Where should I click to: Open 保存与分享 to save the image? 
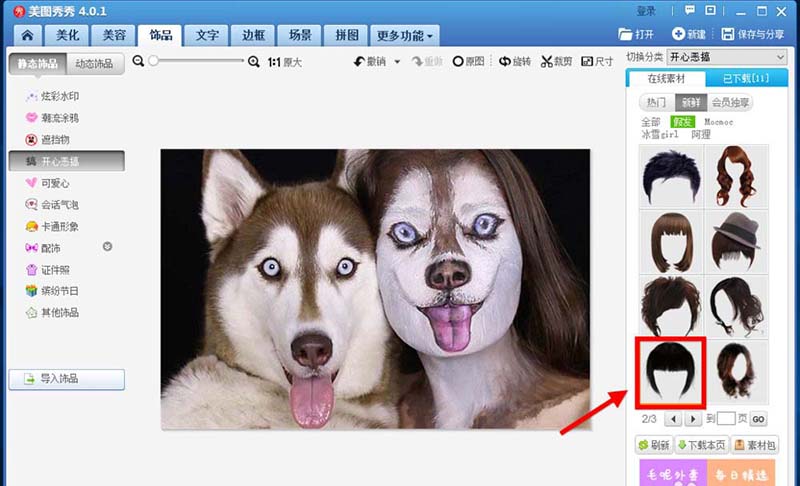click(x=753, y=34)
